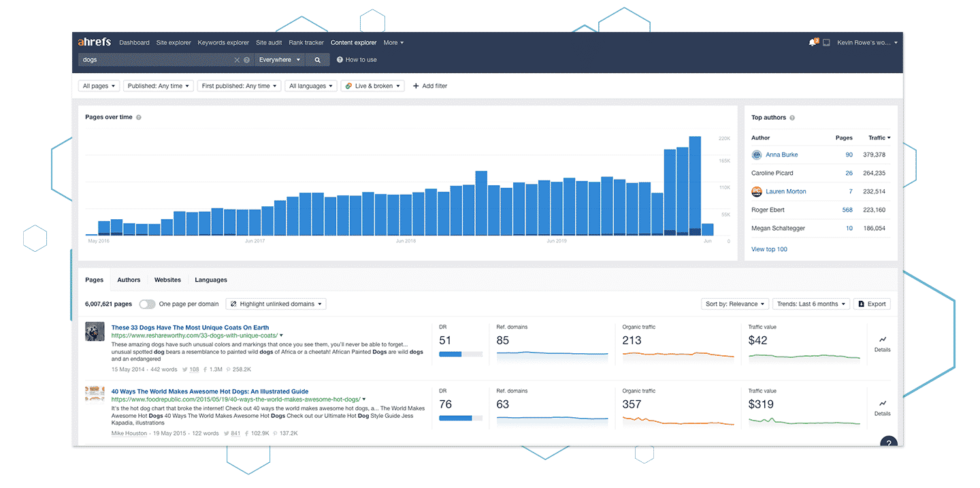Image resolution: width=980 pixels, height=488 pixels.
Task: Click the Export button
Action: pos(872,304)
